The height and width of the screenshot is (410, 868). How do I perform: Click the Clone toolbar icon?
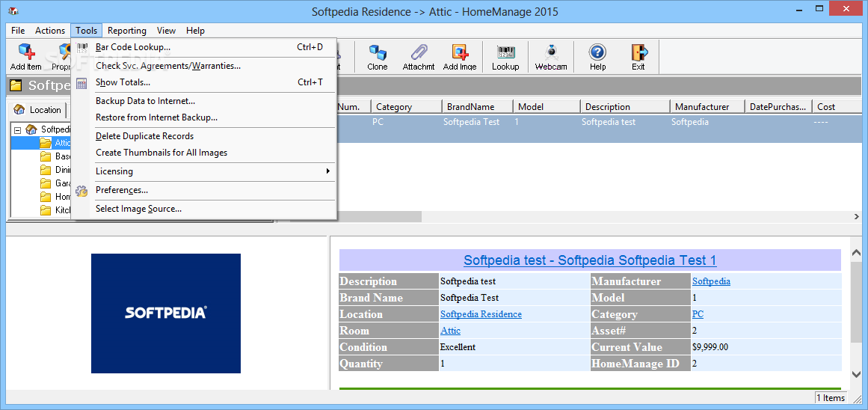[378, 52]
